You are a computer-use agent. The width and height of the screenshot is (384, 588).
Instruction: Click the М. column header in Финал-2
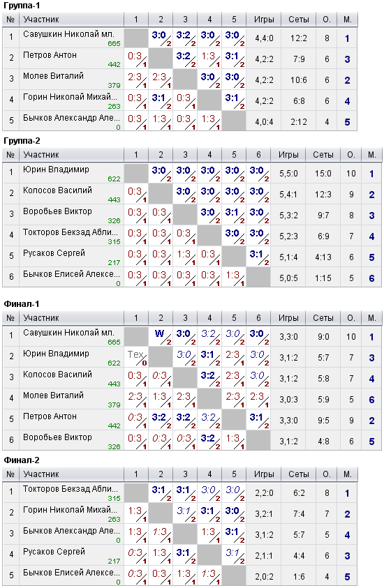point(347,474)
